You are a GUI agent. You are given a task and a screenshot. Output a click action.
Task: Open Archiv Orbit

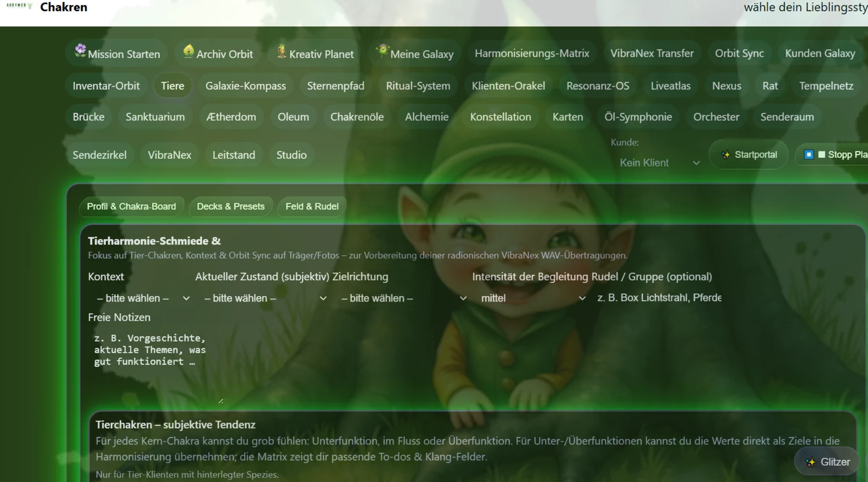[x=218, y=53]
